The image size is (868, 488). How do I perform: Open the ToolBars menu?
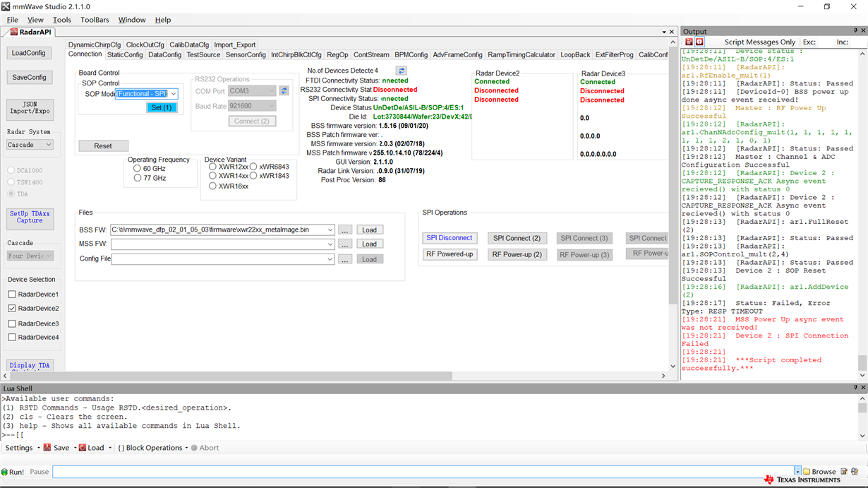click(x=95, y=20)
